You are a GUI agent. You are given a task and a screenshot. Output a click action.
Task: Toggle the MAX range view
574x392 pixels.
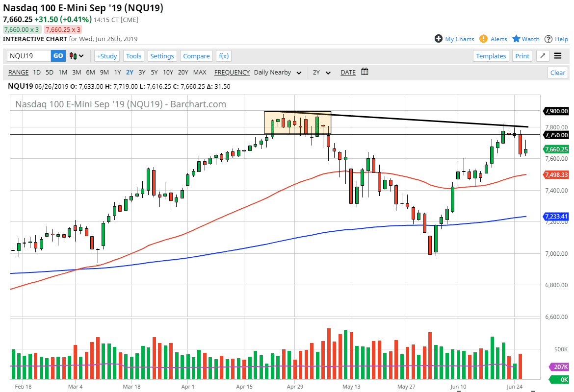coord(200,72)
